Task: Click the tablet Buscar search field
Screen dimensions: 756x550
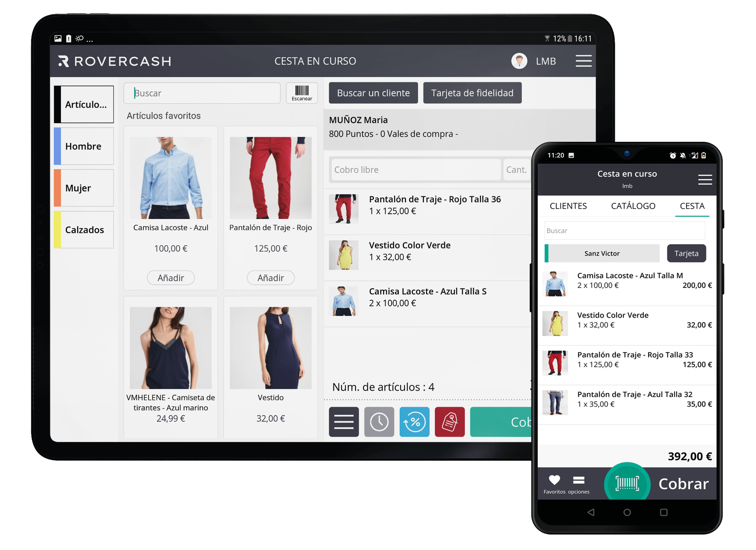Action: click(x=202, y=93)
